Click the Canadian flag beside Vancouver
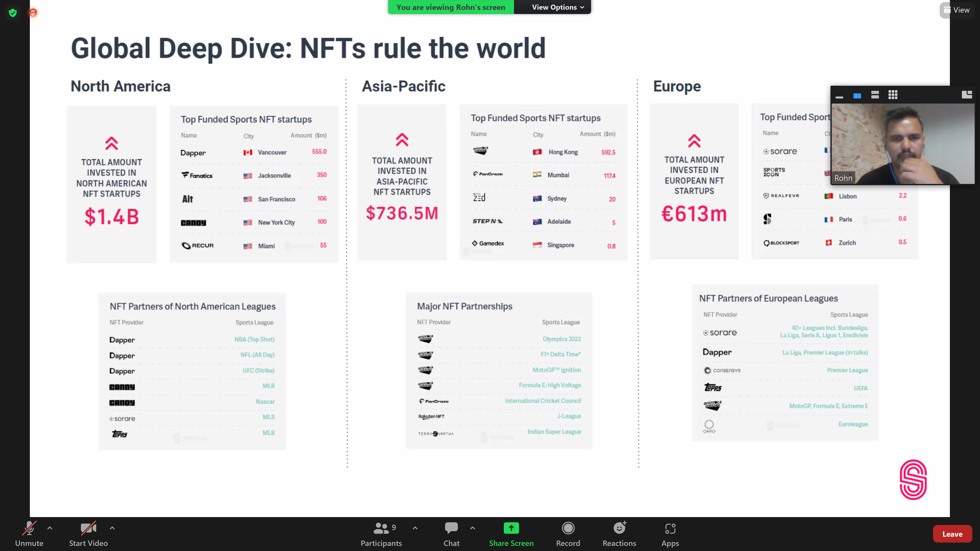Viewport: 980px width, 551px height. (248, 153)
